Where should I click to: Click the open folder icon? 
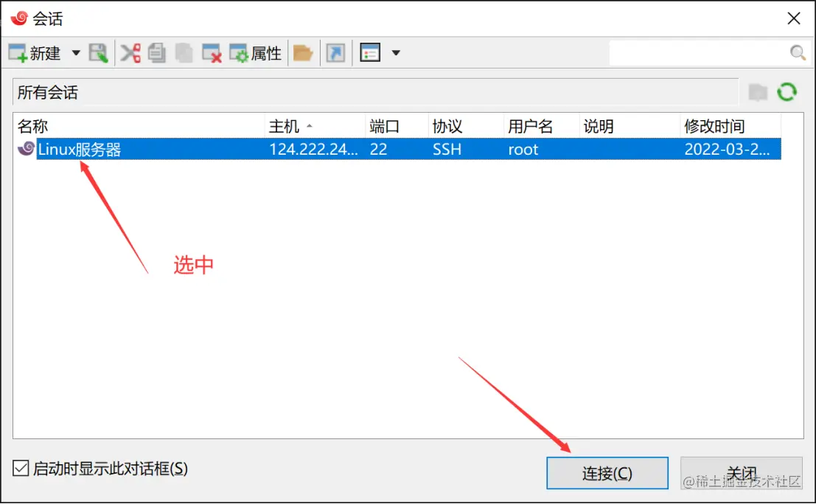[303, 53]
